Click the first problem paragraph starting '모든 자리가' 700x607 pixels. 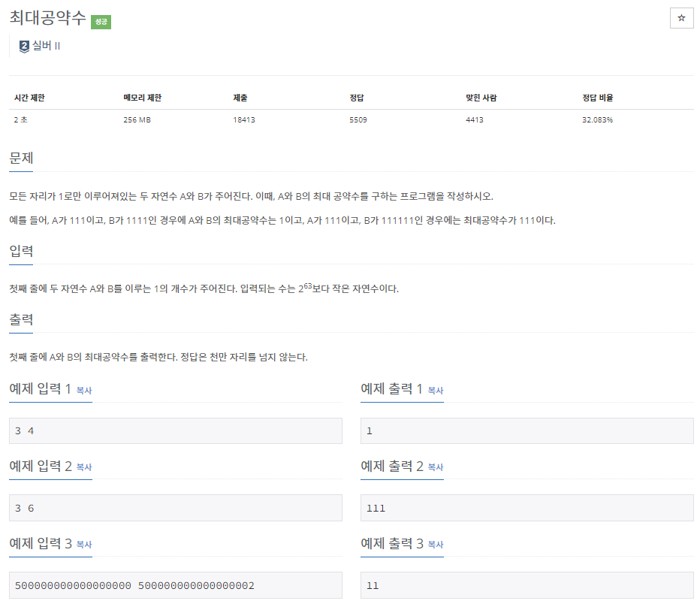(x=251, y=196)
